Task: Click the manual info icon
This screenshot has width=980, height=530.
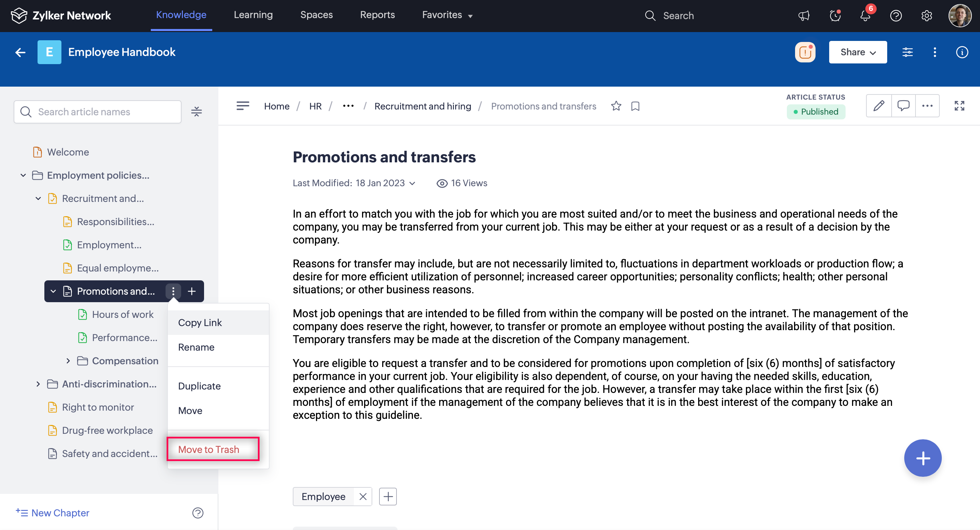Action: point(962,52)
